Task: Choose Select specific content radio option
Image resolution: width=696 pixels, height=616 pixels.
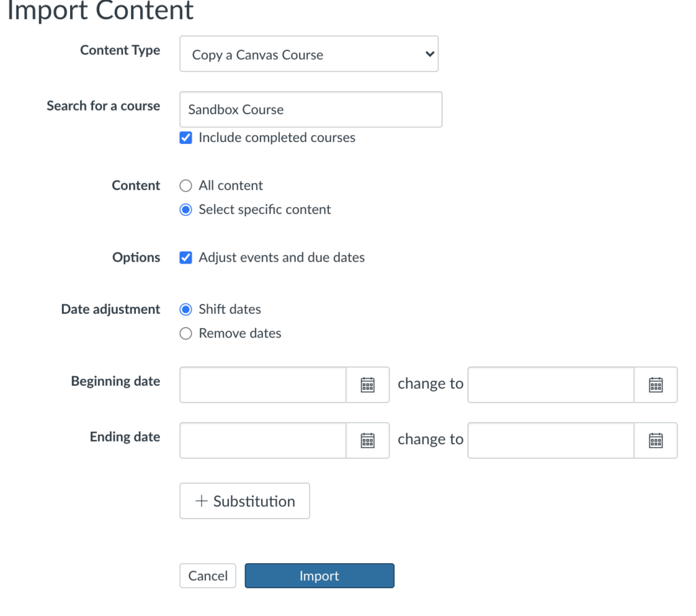Action: 186,210
